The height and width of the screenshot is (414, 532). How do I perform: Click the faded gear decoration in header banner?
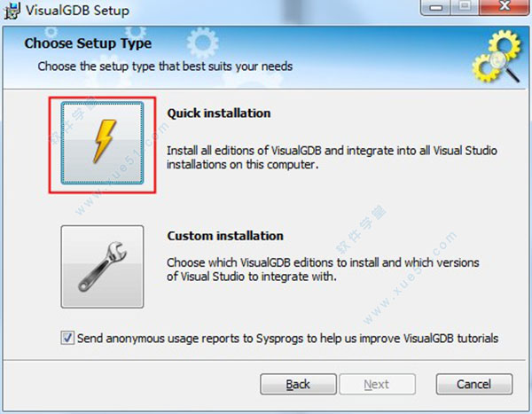tap(203, 42)
